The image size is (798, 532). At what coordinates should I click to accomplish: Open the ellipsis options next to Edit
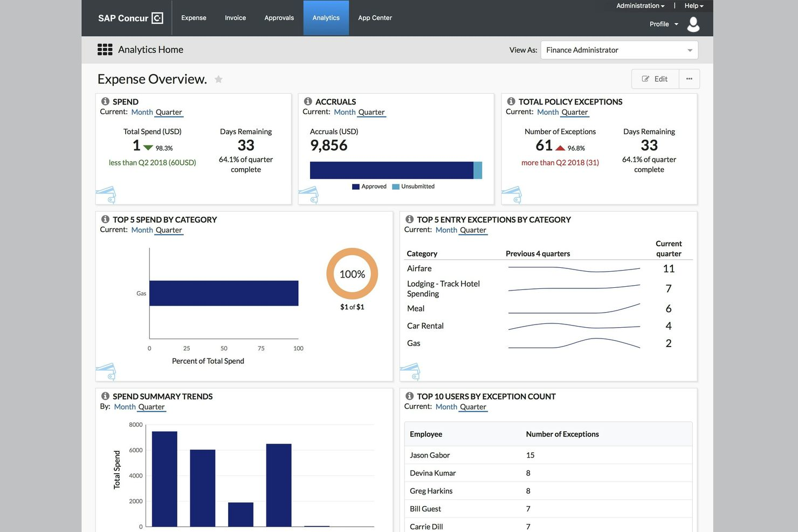(689, 78)
